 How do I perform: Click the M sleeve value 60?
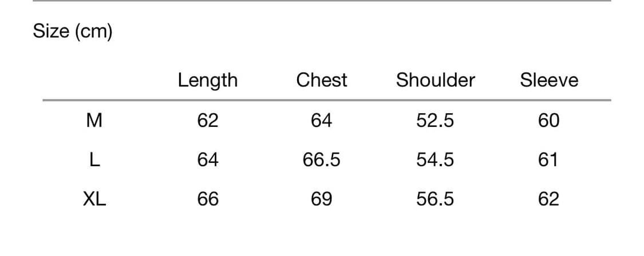(549, 121)
